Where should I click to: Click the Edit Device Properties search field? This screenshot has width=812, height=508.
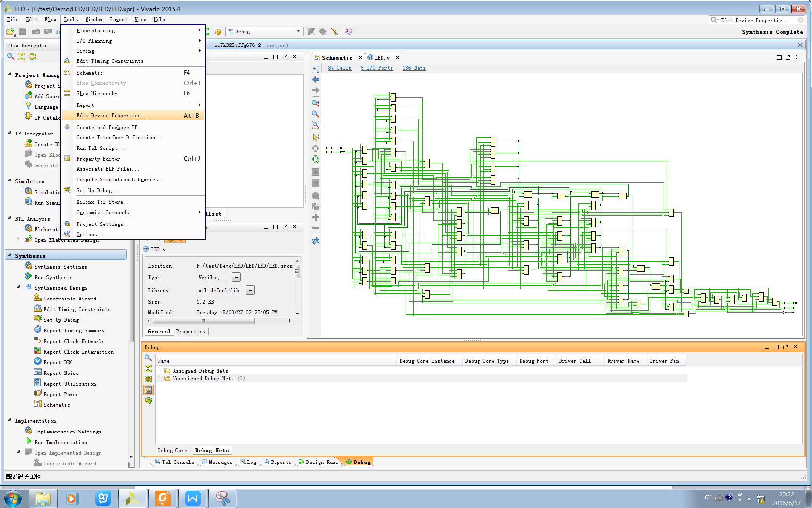pos(757,20)
